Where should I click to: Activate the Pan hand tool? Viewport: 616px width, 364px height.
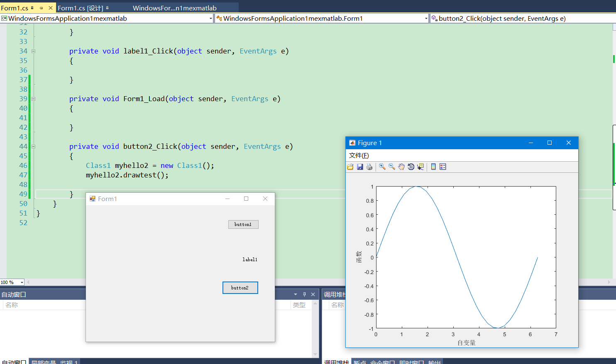tap(401, 167)
